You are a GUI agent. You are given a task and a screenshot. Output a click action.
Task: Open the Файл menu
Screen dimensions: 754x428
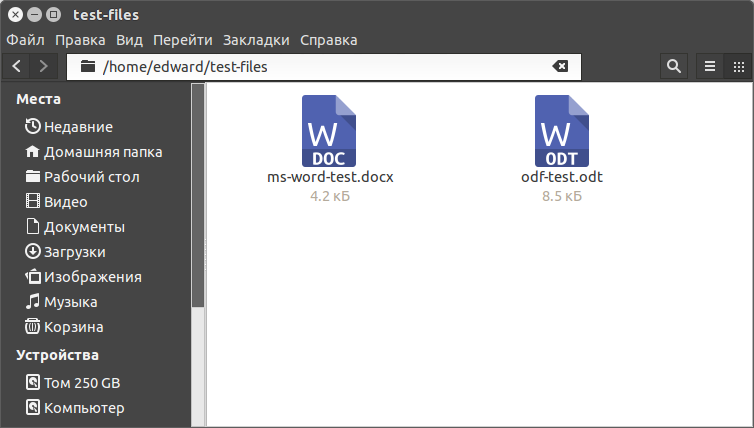(25, 40)
